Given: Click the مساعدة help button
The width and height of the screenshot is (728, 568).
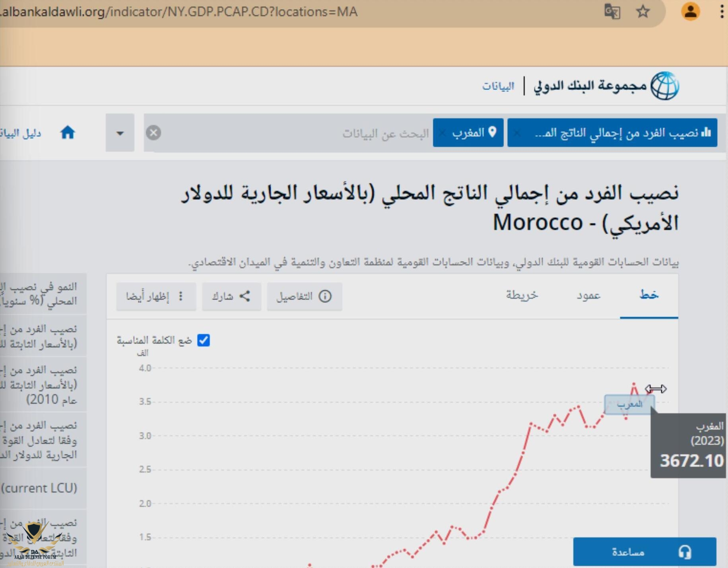Looking at the screenshot, I should (644, 552).
